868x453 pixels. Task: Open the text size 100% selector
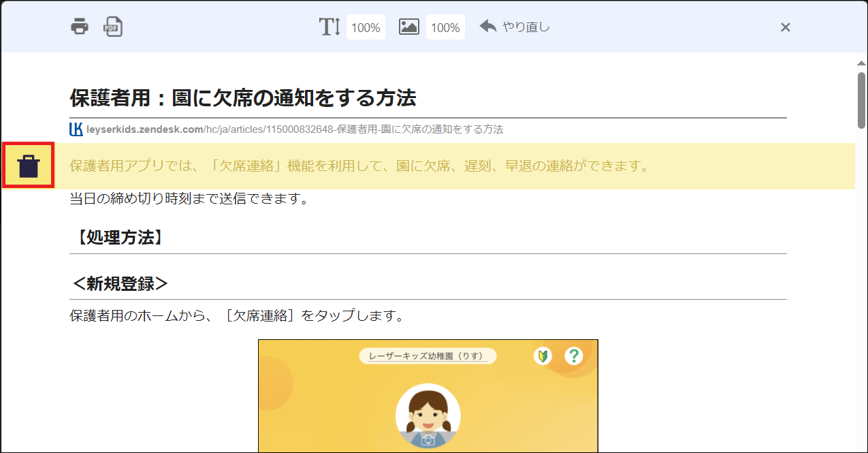(366, 26)
